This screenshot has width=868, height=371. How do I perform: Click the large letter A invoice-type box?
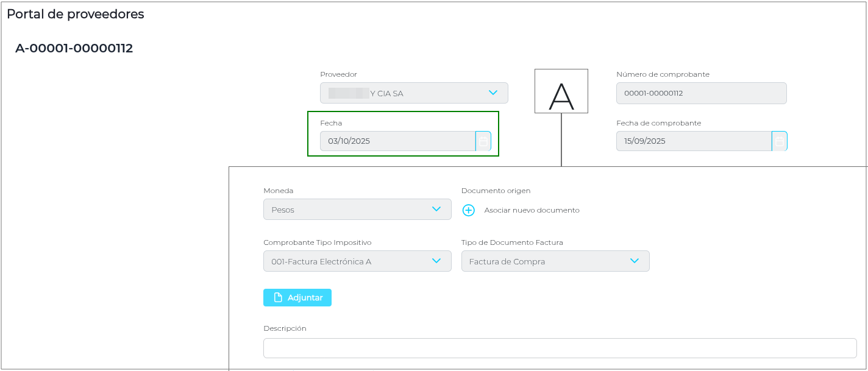click(x=561, y=91)
